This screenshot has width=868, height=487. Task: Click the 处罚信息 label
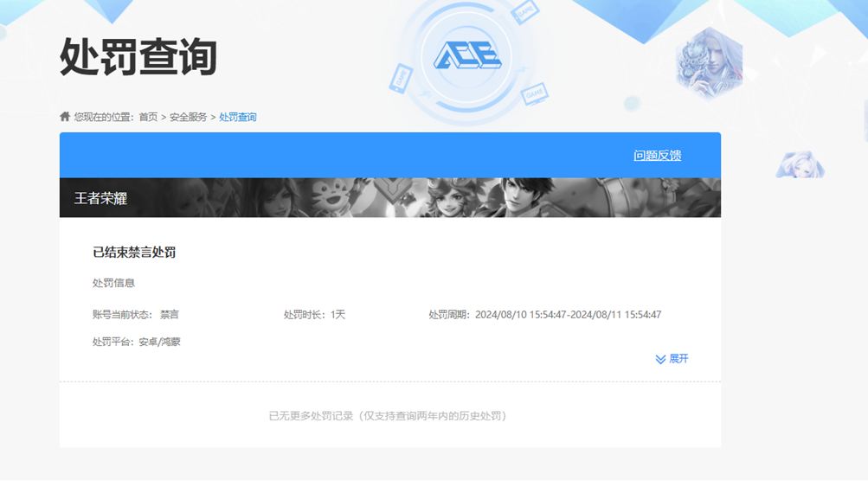coord(113,283)
